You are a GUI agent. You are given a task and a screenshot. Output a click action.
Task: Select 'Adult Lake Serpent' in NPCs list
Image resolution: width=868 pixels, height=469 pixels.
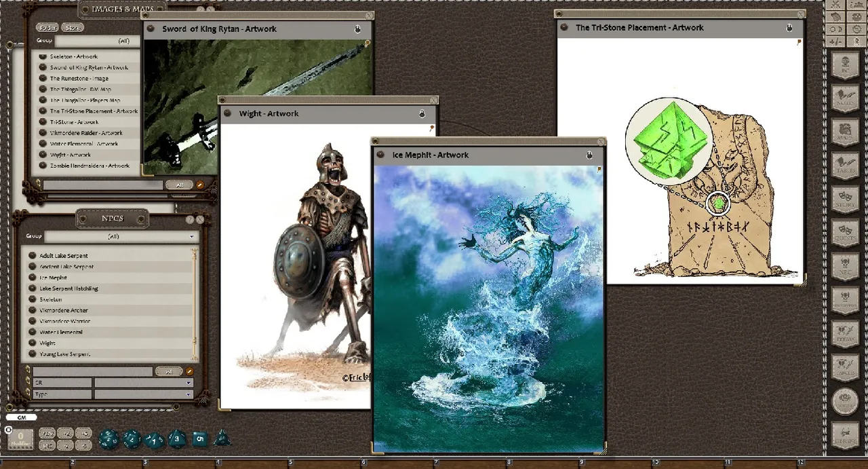tap(64, 256)
